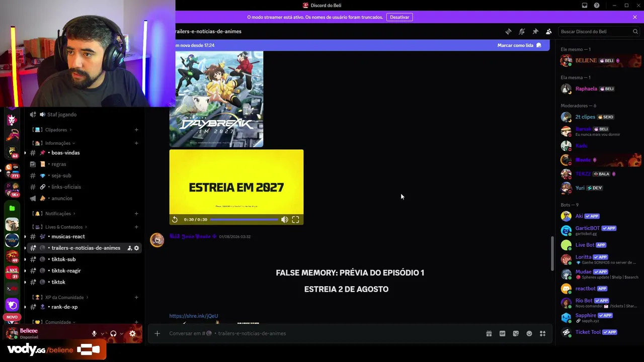Open the green folder in server list

point(12,208)
